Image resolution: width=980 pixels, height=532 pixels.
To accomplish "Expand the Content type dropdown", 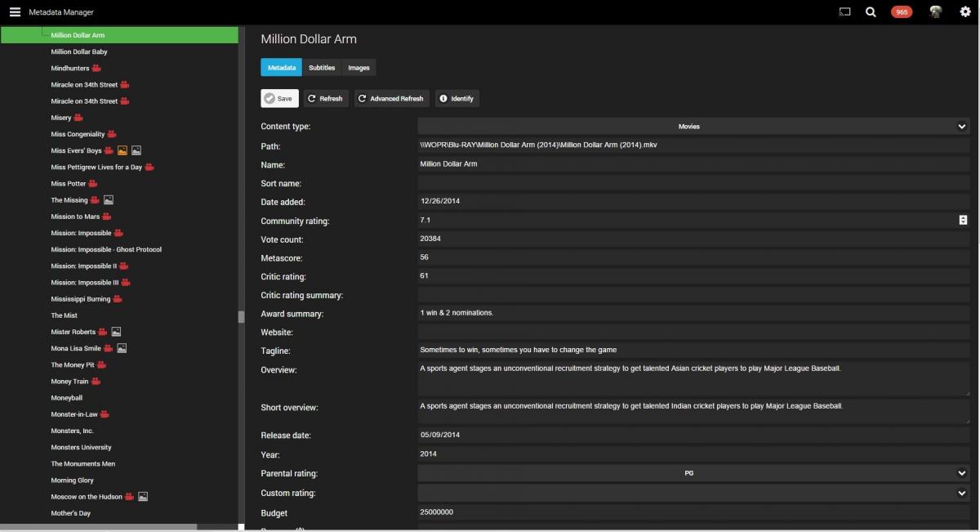I will [x=693, y=127].
